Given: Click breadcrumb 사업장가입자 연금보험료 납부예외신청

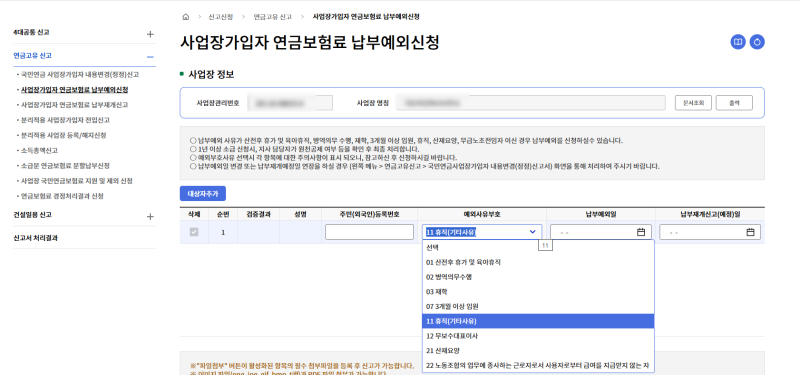Looking at the screenshot, I should click(x=366, y=17).
